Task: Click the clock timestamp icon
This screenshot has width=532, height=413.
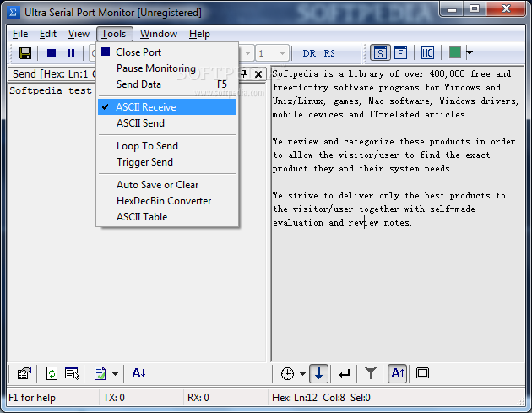Action: click(x=287, y=373)
